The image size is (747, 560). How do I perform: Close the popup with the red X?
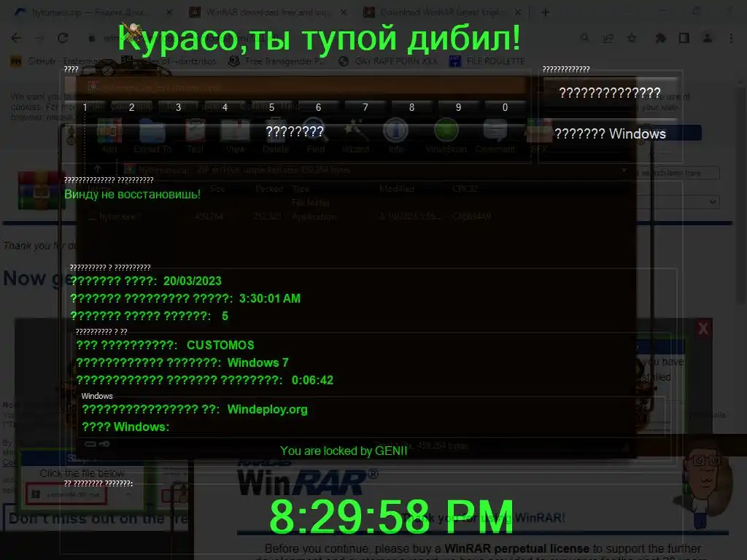tap(703, 328)
